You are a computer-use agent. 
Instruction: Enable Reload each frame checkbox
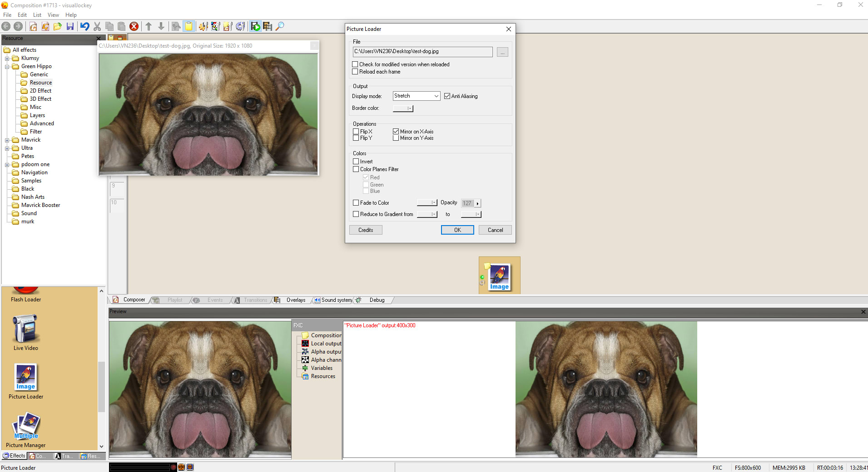click(x=355, y=72)
